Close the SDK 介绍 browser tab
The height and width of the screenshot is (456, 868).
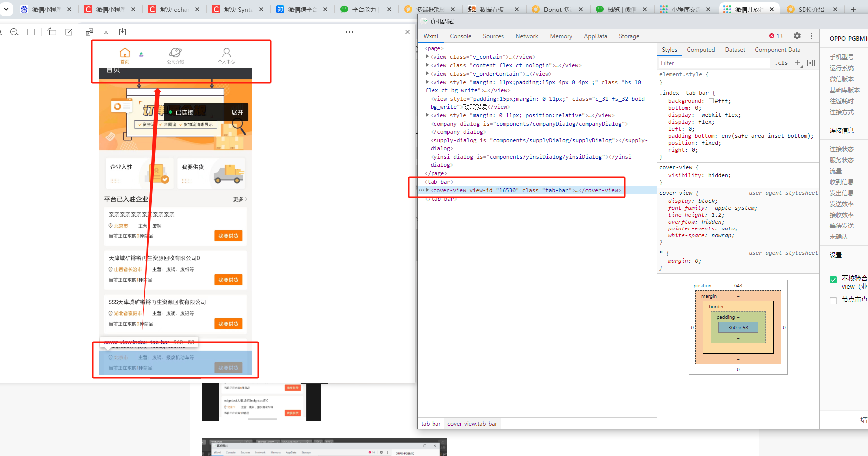(835, 9)
